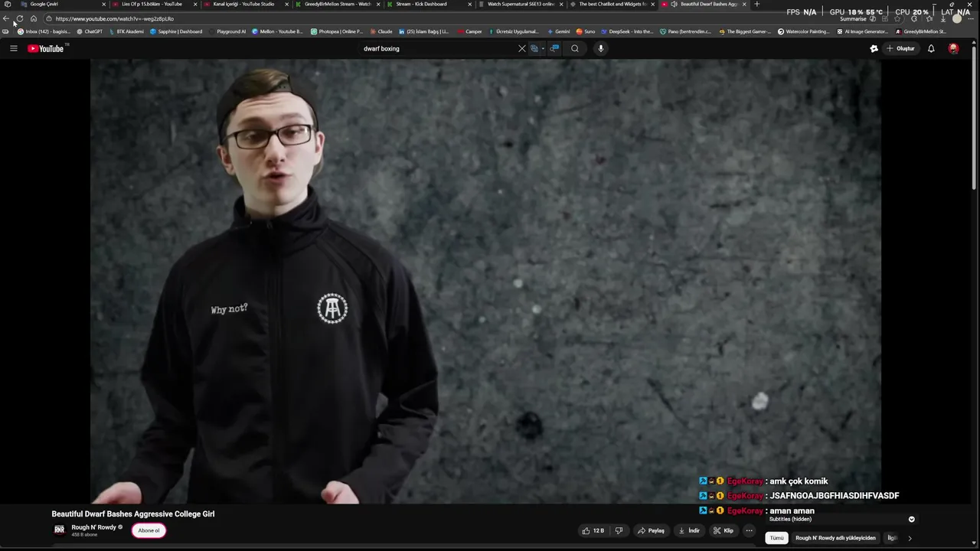Focus the 'dwarf boxing' search field
The height and width of the screenshot is (551, 980).
coord(436,48)
